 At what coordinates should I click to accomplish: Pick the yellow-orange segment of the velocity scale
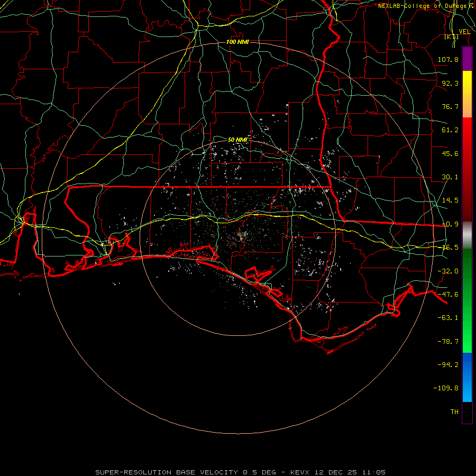(x=467, y=94)
